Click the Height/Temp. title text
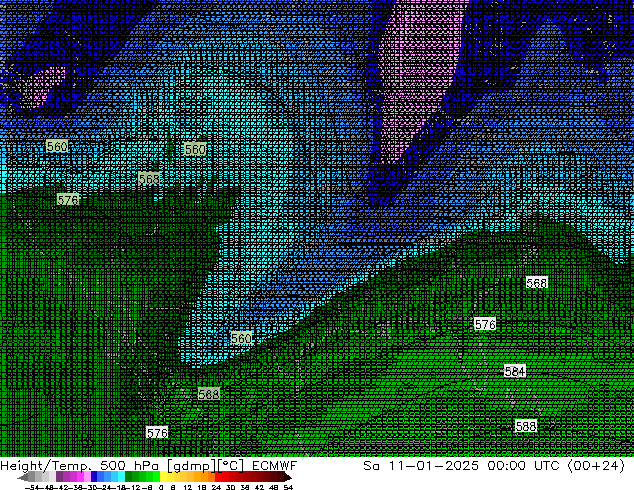Screen dimensions: 634x490 click(x=46, y=466)
